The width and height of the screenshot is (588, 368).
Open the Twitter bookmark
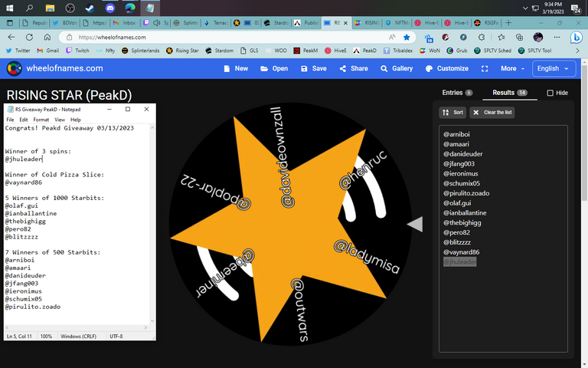pyautogui.click(x=18, y=51)
